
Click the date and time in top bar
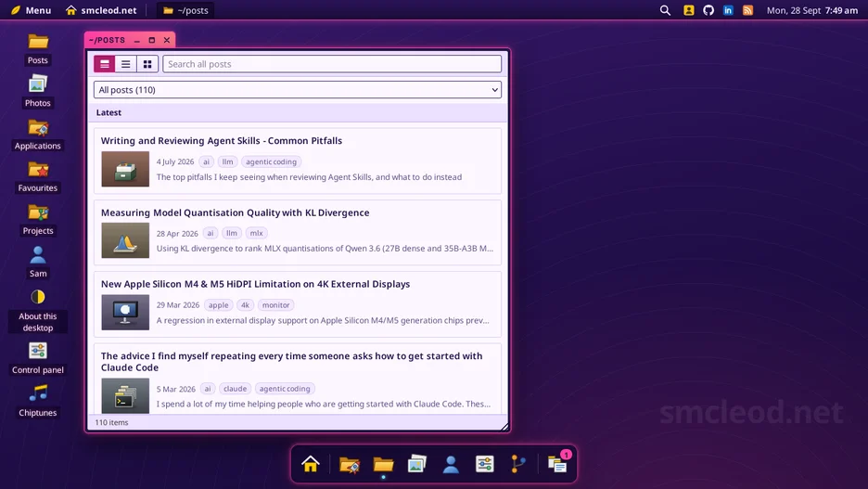click(812, 10)
